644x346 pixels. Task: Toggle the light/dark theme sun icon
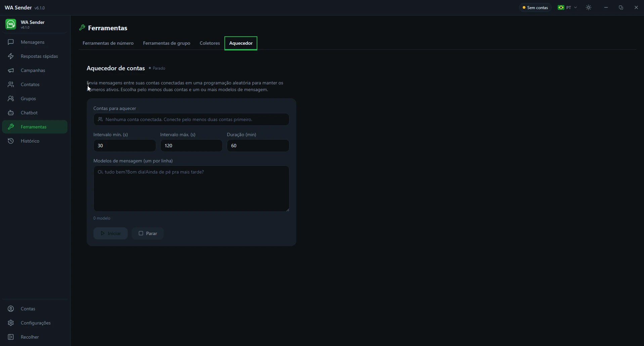tap(589, 7)
